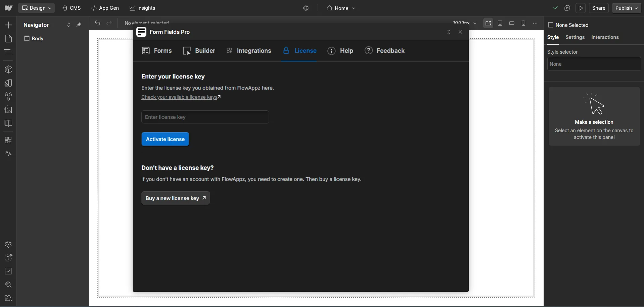The image size is (644, 307).
Task: Open the Help tab
Action: pyautogui.click(x=340, y=51)
